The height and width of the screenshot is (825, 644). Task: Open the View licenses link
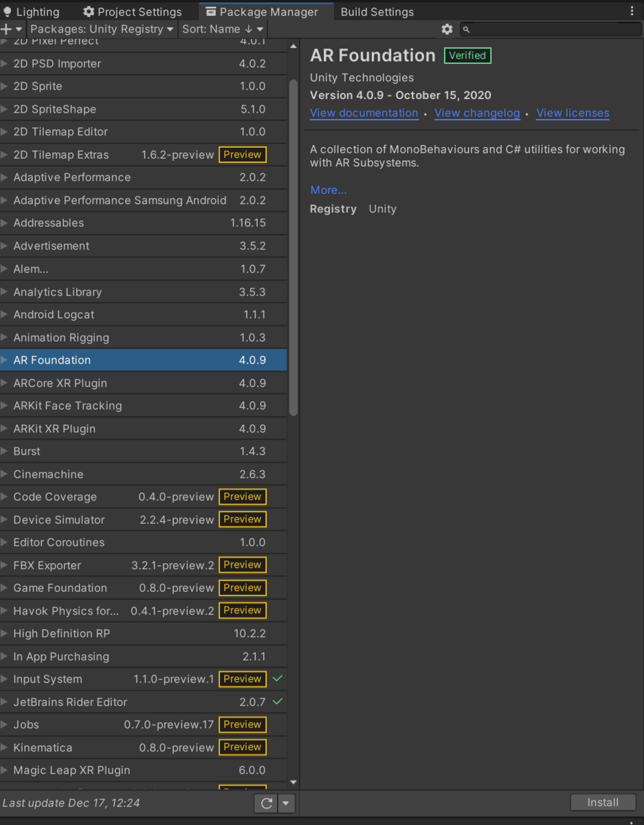click(x=573, y=113)
